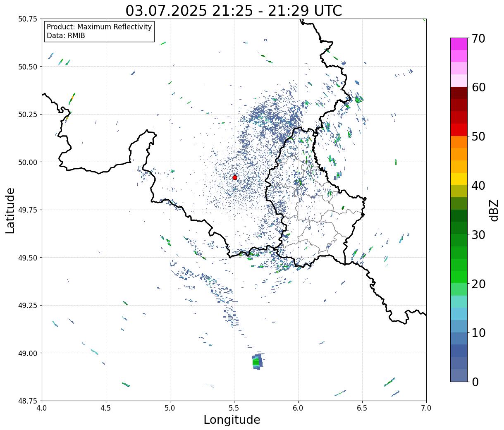
Task: Click the red radar location marker
Action: 234,177
